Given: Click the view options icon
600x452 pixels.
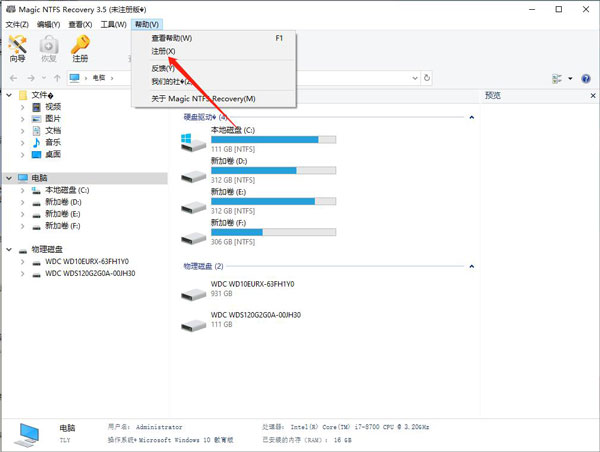Looking at the screenshot, I should (557, 78).
